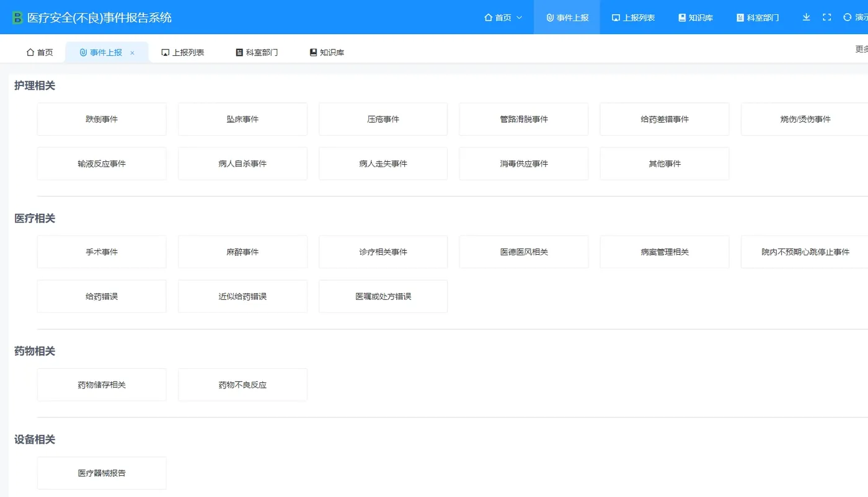Switch to the 科室部门 tab

pos(257,52)
